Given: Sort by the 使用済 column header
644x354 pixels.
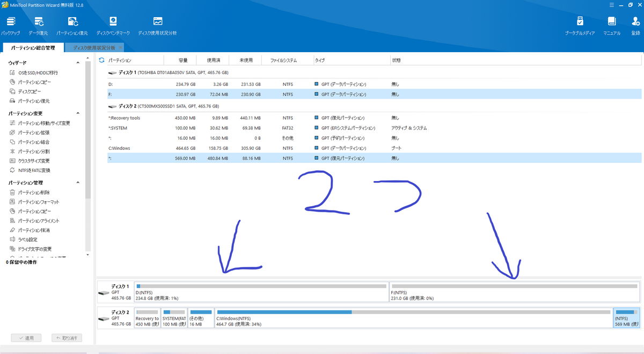Looking at the screenshot, I should 213,60.
